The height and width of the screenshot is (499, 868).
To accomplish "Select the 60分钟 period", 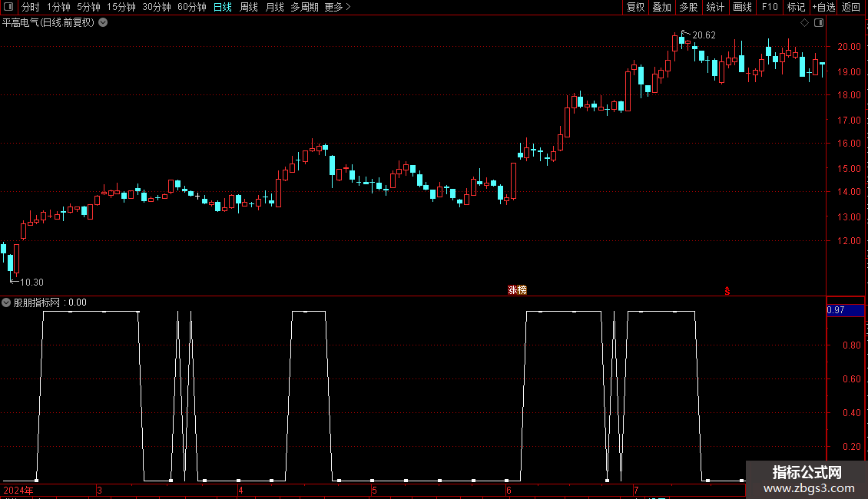I will pos(192,7).
